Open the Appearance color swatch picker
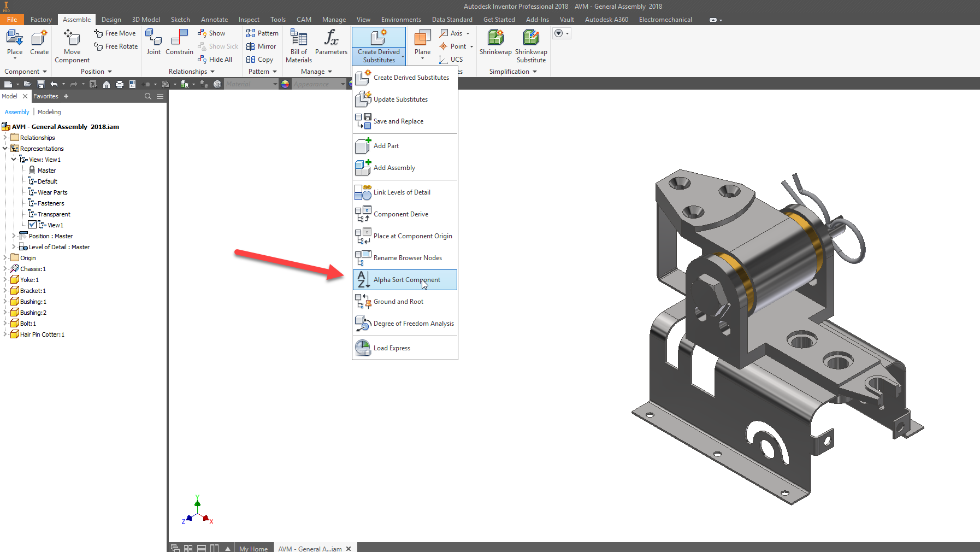Viewport: 980px width, 552px height. click(x=285, y=84)
